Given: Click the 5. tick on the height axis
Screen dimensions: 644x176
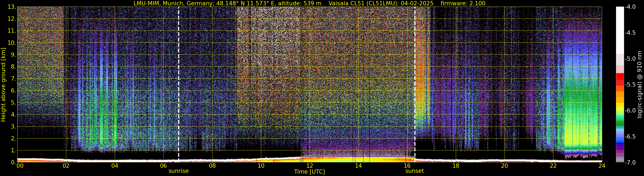Looking at the screenshot, I should [x=14, y=102].
